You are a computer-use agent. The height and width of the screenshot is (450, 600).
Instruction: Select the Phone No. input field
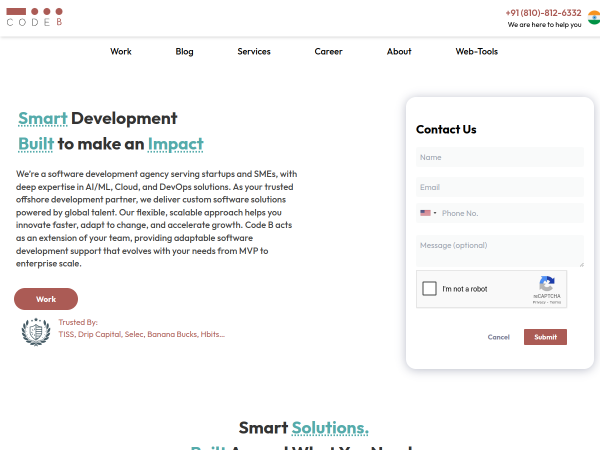tap(510, 213)
